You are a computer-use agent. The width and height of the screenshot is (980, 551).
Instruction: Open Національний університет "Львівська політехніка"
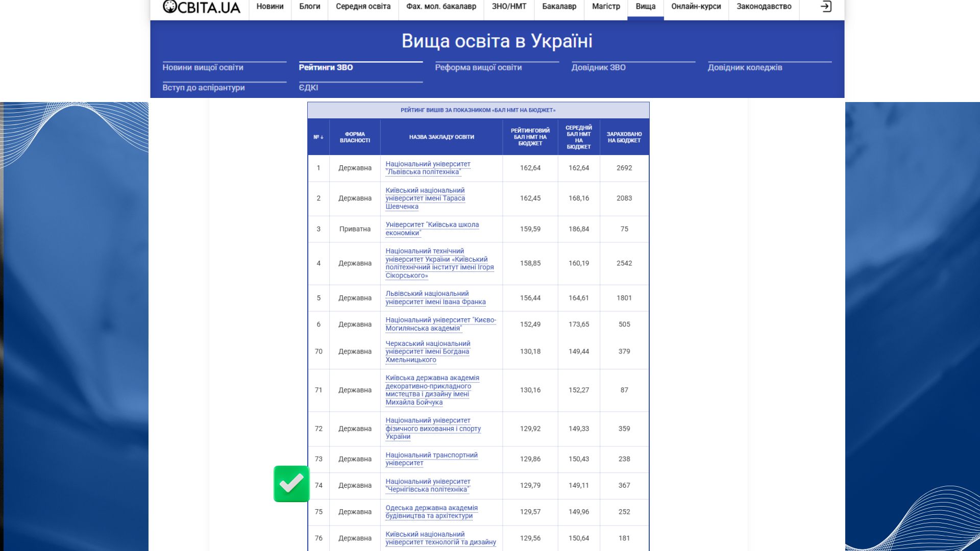428,168
